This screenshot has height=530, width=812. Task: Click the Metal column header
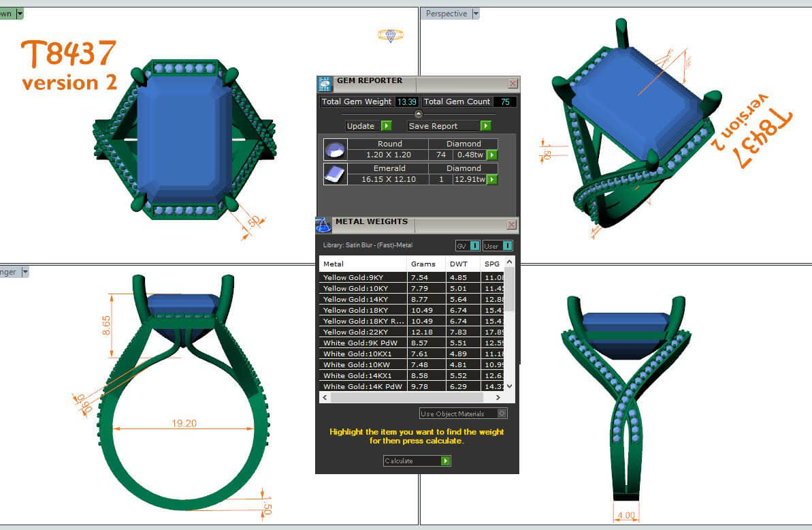point(362,264)
